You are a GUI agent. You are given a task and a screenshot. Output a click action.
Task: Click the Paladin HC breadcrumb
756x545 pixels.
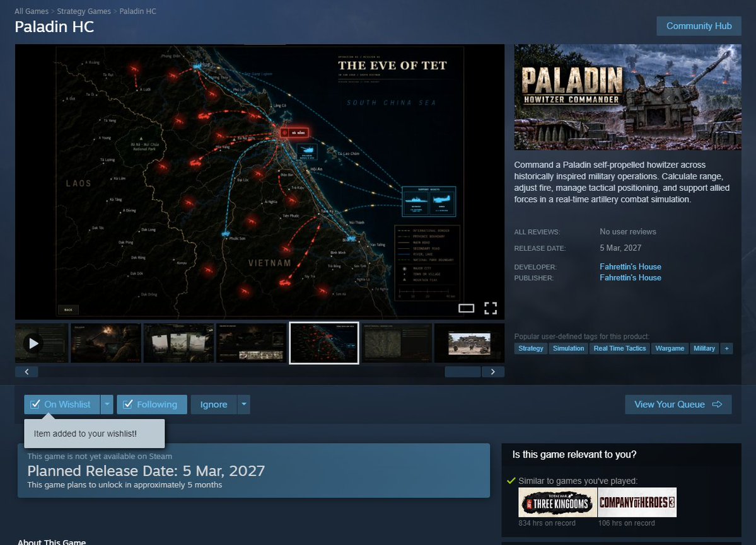[x=138, y=11]
